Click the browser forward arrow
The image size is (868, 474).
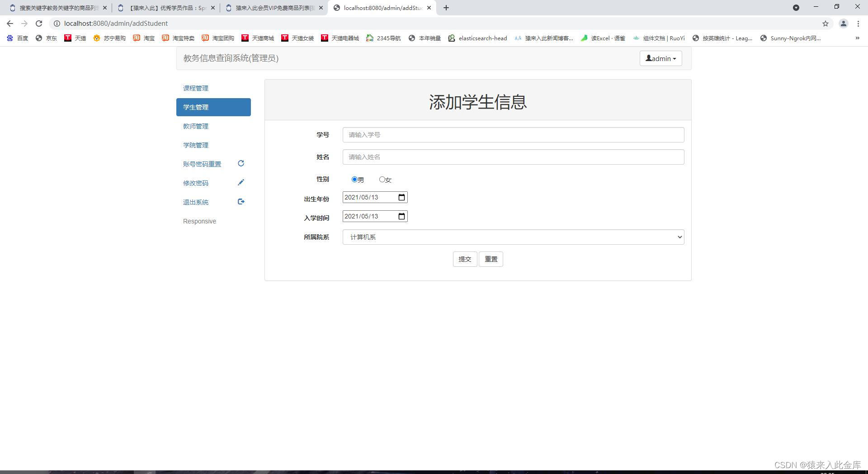pos(24,24)
